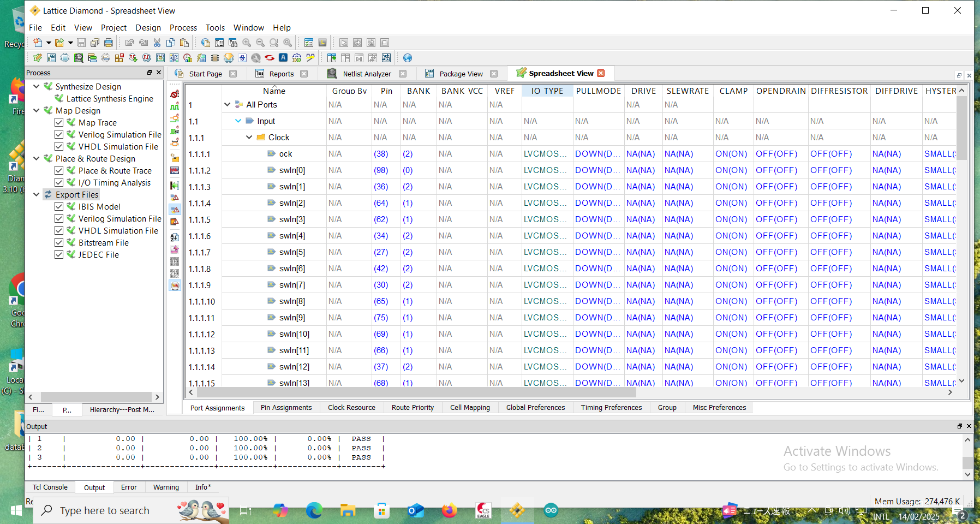Click the Zoom In magnifier icon
Screen dimensions: 980x524
(247, 43)
